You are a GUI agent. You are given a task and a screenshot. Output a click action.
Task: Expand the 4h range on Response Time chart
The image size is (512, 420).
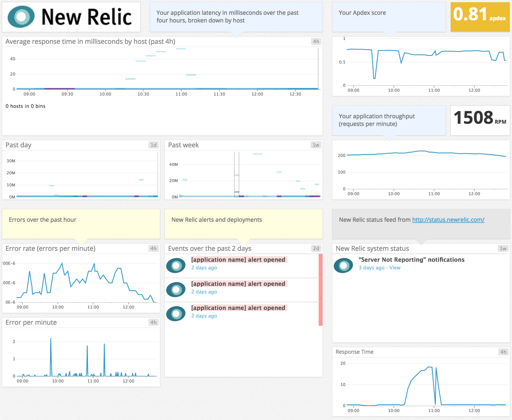pyautogui.click(x=504, y=352)
